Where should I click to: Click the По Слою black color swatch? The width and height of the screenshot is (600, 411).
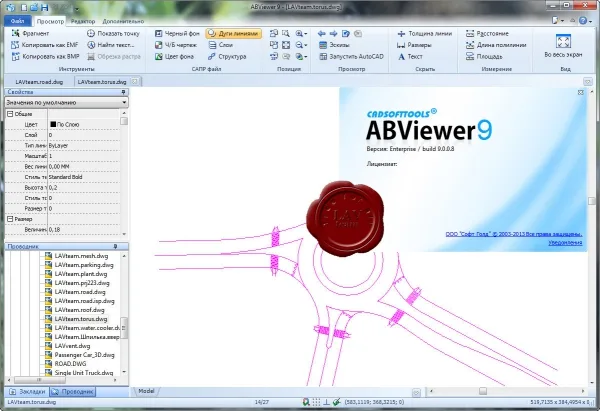click(53, 124)
